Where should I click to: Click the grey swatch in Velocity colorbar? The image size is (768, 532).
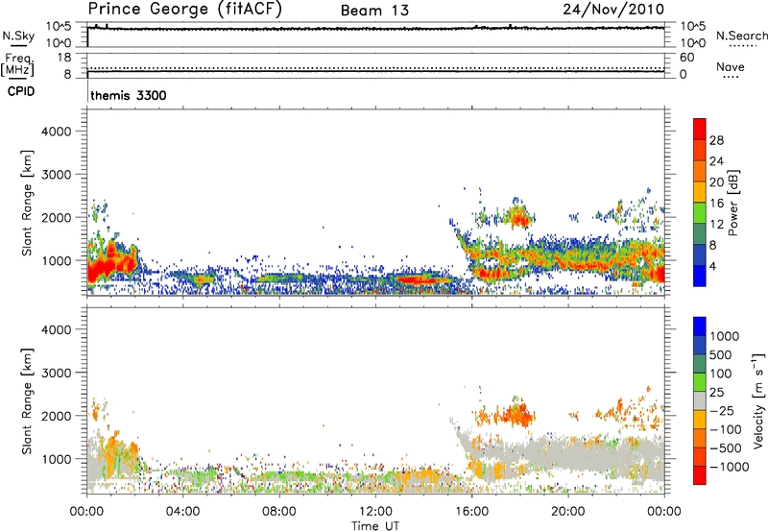tap(700, 401)
